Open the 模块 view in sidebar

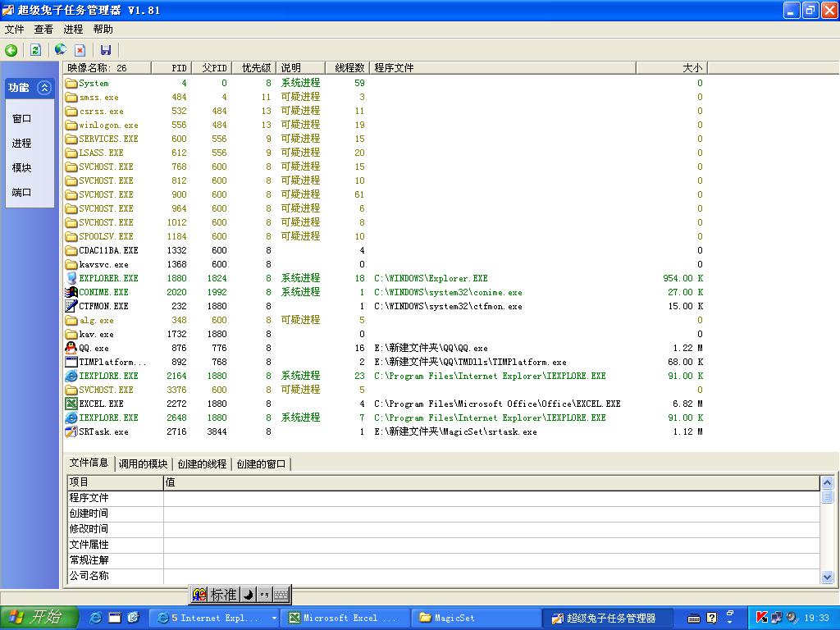pyautogui.click(x=21, y=167)
